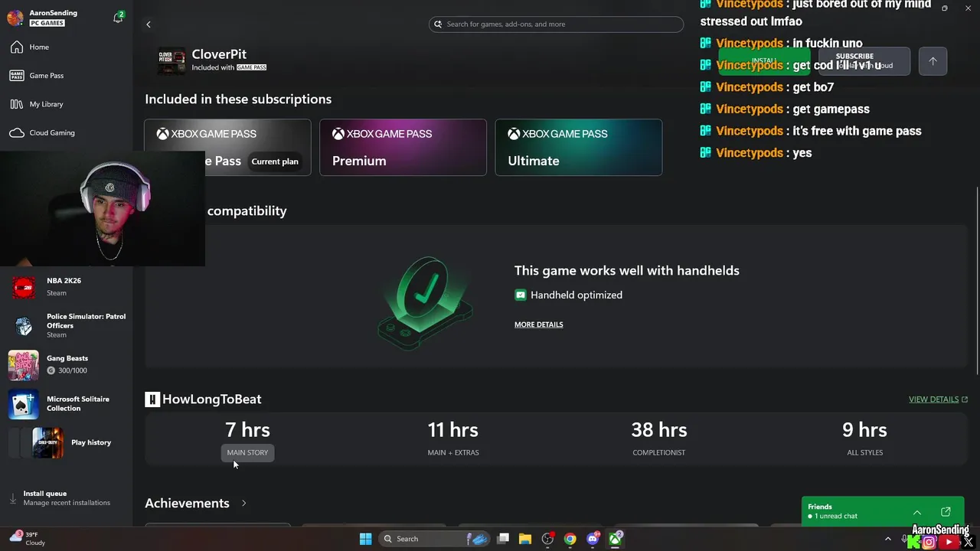Open Microsoft Solitaire Collection entry
Viewport: 980px width, 551px height.
point(67,404)
